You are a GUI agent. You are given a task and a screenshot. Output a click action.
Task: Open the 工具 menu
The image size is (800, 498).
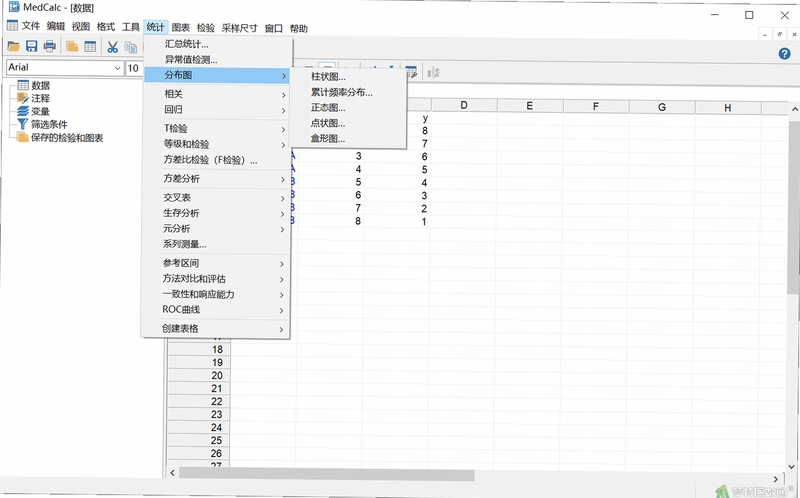click(x=131, y=27)
